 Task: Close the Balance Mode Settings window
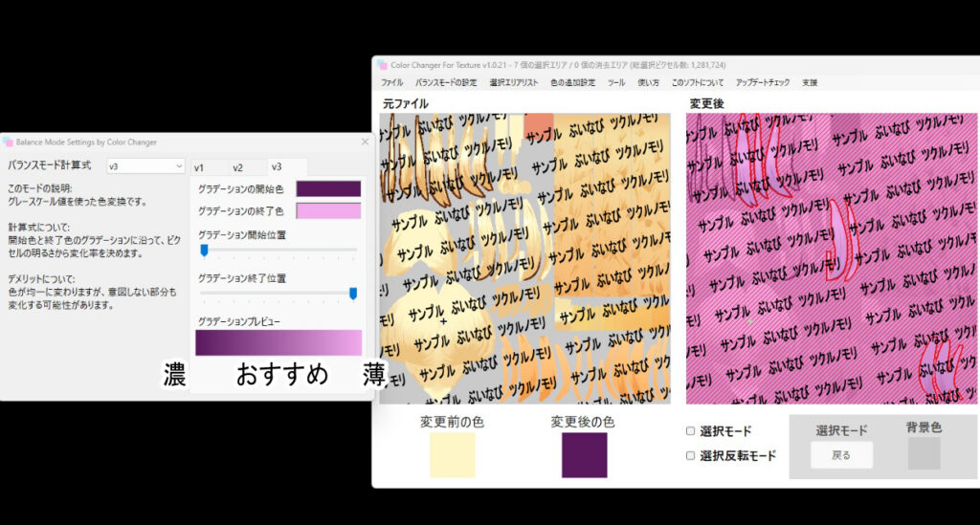pyautogui.click(x=364, y=142)
